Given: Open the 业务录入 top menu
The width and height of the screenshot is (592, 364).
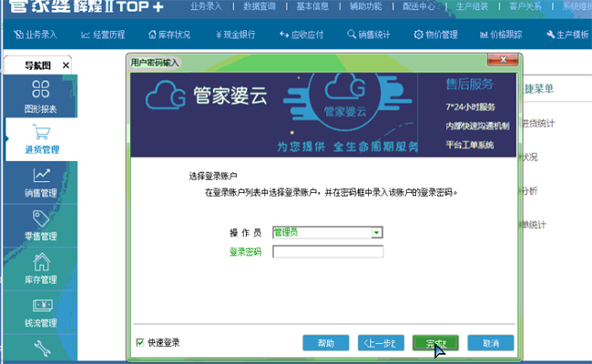Looking at the screenshot, I should [206, 6].
